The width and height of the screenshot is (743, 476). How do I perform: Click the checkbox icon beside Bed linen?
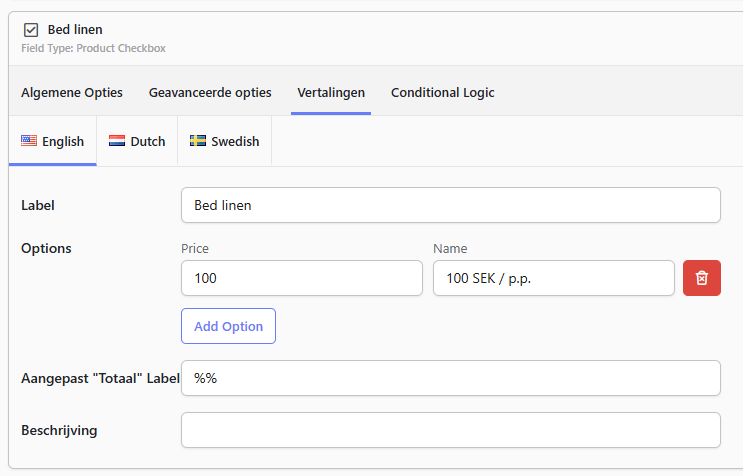pyautogui.click(x=31, y=30)
